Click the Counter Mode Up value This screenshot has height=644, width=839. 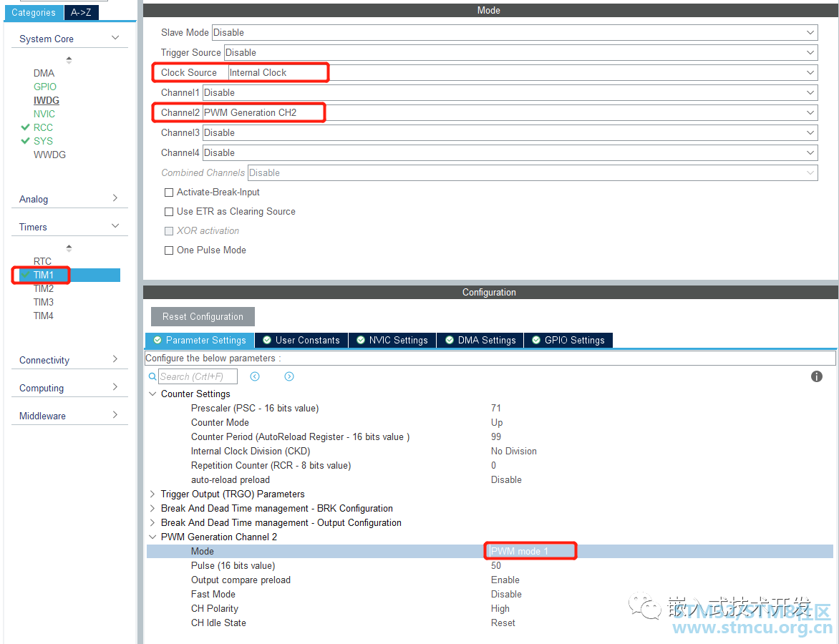[x=497, y=423]
